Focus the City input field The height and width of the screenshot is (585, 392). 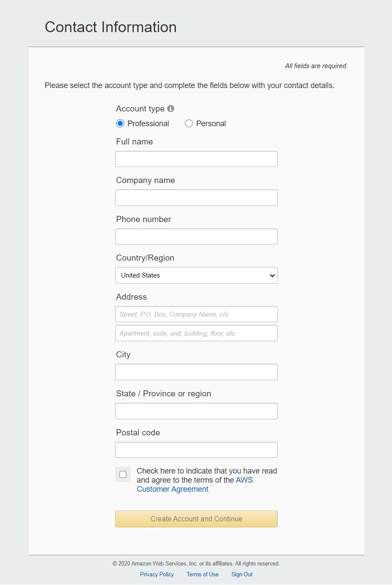196,372
